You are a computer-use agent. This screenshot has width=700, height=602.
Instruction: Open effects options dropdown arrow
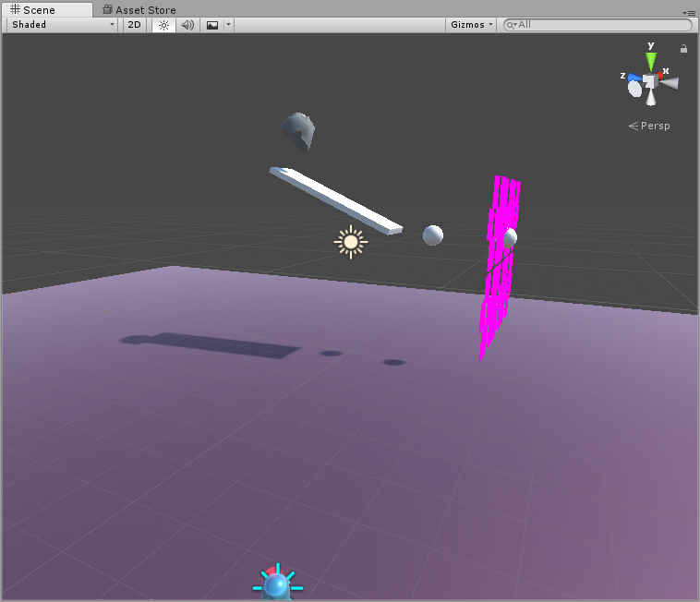coord(229,25)
